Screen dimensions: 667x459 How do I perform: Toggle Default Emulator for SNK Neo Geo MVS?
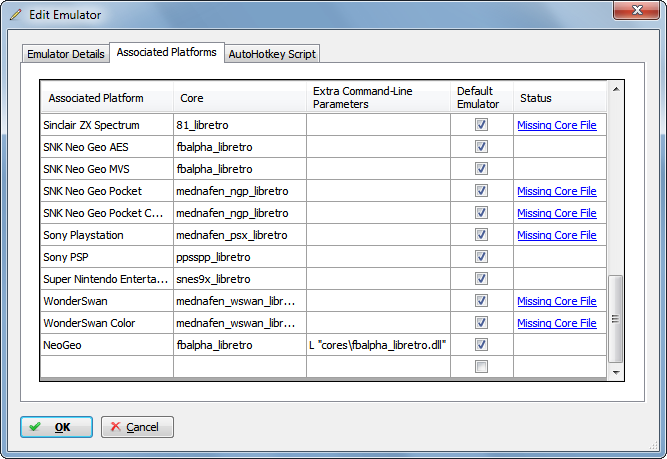[x=481, y=168]
